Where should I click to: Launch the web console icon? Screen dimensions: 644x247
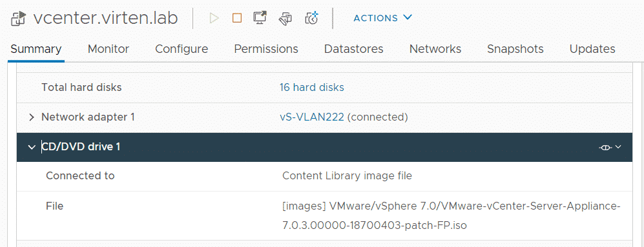260,17
